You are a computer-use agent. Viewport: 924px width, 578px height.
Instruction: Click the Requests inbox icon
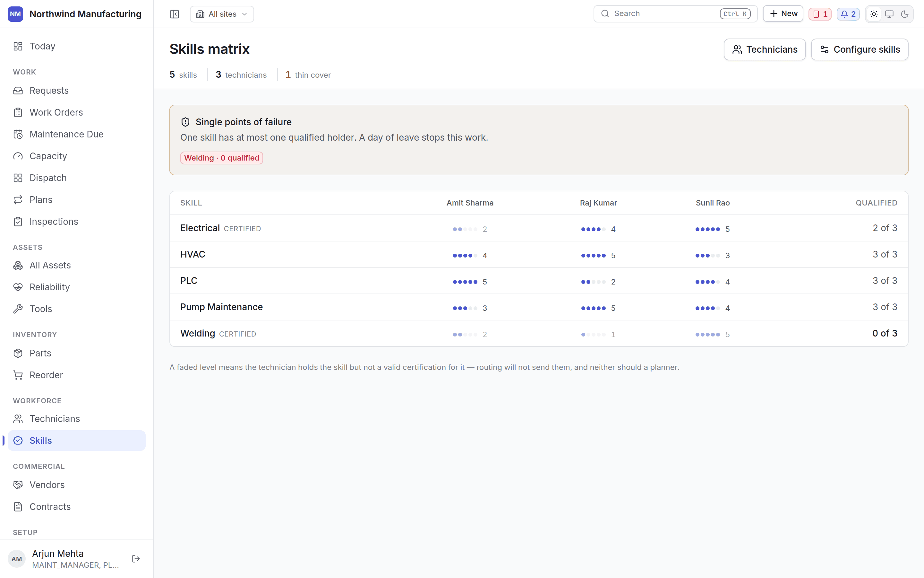coord(18,91)
